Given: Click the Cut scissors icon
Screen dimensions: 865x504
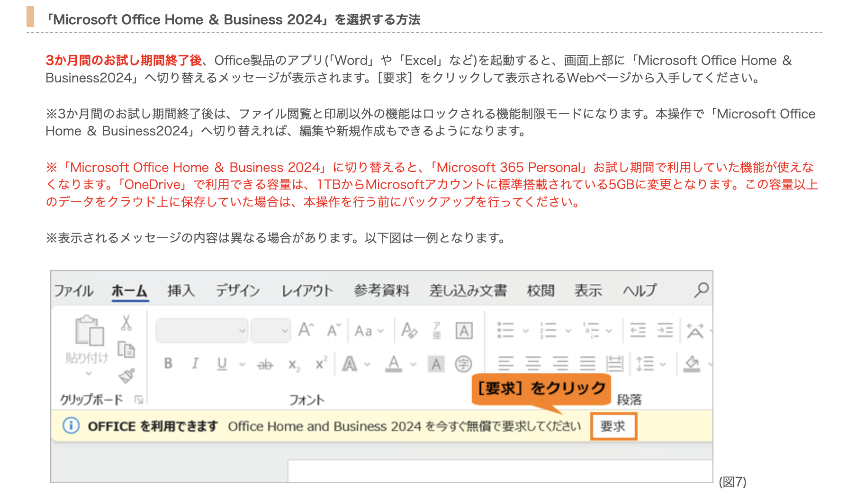Looking at the screenshot, I should pyautogui.click(x=126, y=323).
